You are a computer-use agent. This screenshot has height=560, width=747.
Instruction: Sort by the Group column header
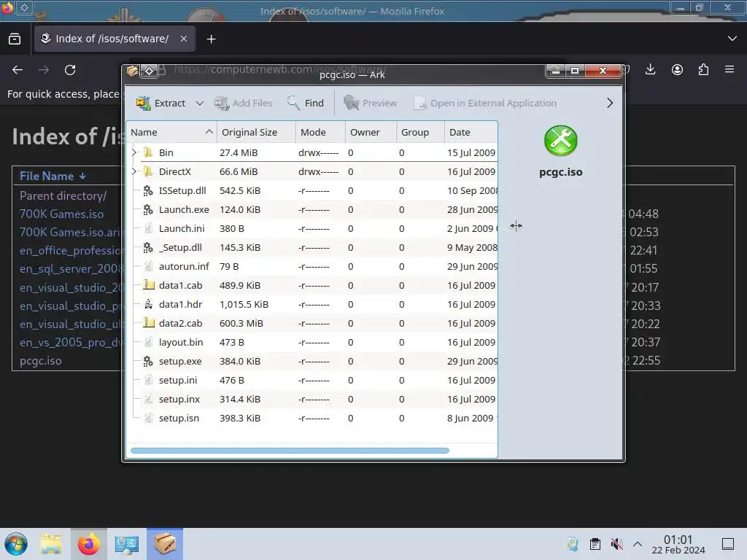(x=420, y=133)
